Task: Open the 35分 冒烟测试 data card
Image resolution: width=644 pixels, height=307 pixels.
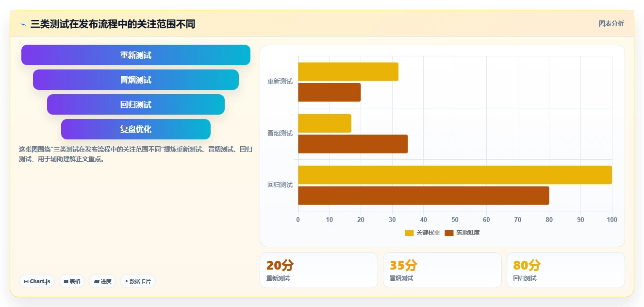Action: (x=442, y=270)
